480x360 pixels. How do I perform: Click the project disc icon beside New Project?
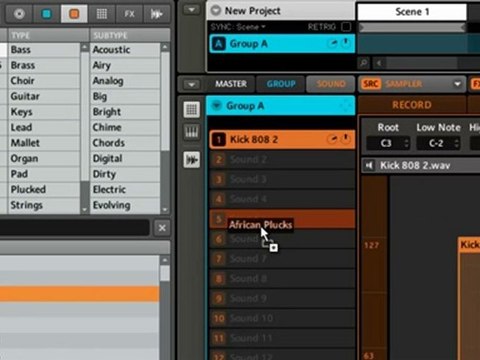[216, 10]
